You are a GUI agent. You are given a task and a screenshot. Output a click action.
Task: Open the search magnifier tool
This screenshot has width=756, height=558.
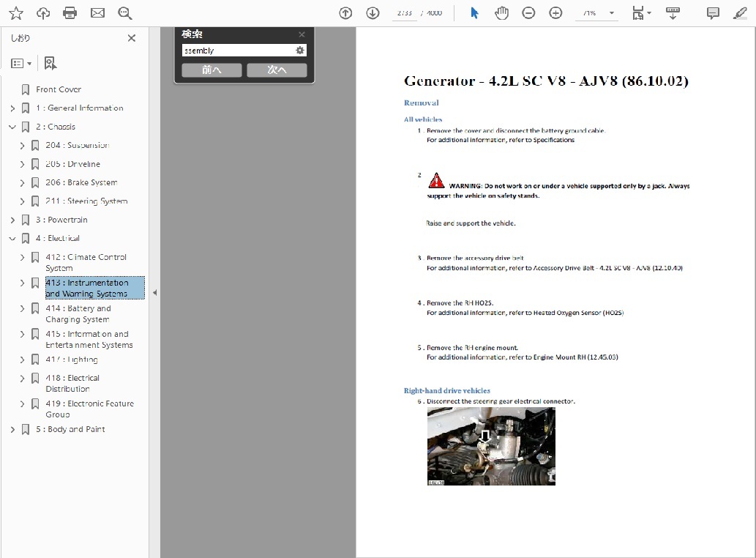point(125,13)
